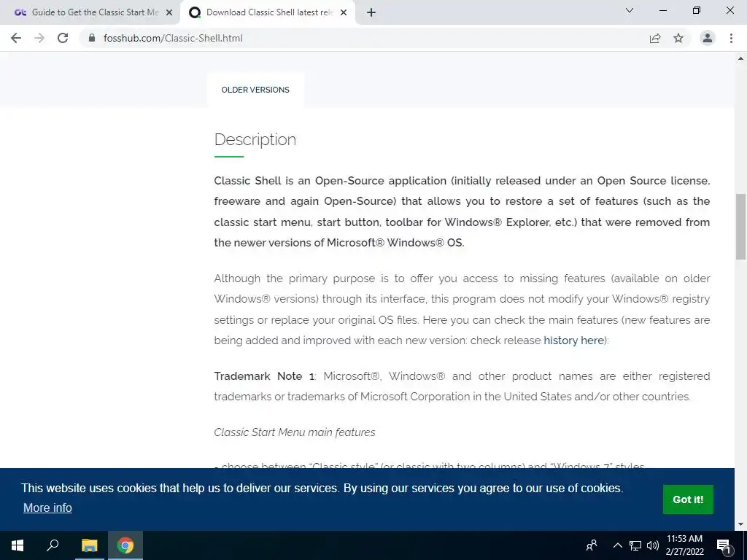The width and height of the screenshot is (747, 560).
Task: Open the clock showing 11:53 AM
Action: (684, 545)
